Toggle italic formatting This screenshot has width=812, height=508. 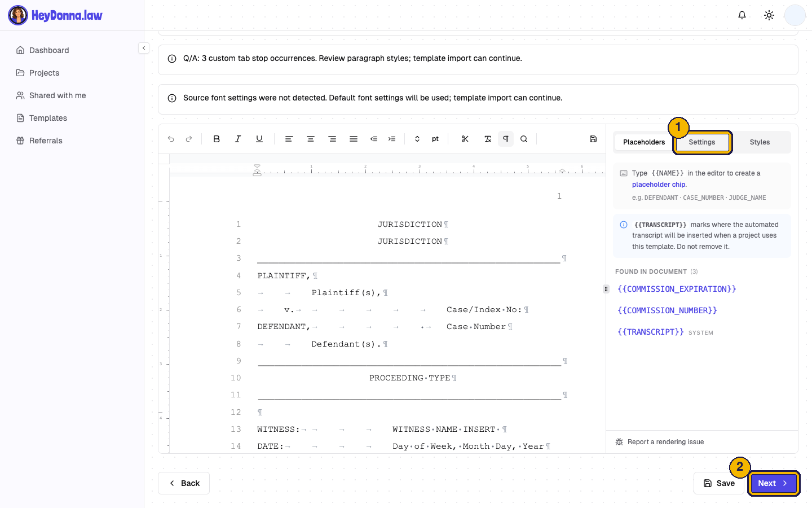click(x=238, y=139)
